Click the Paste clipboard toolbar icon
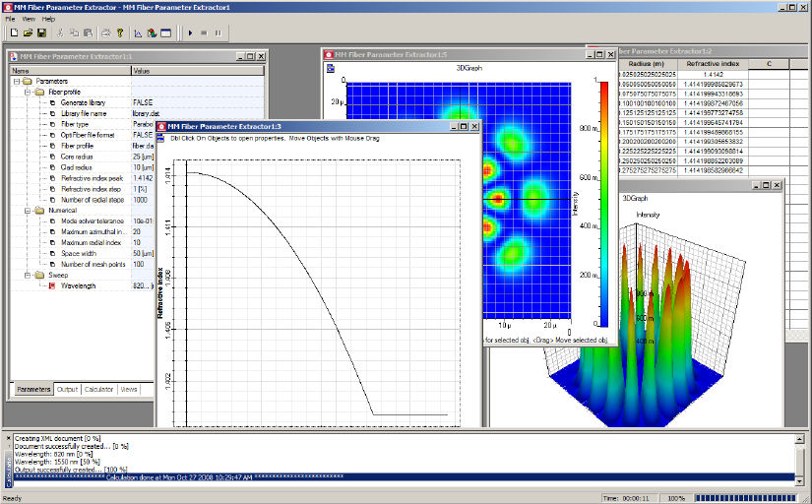Screen dimensions: 812x504 (88, 32)
